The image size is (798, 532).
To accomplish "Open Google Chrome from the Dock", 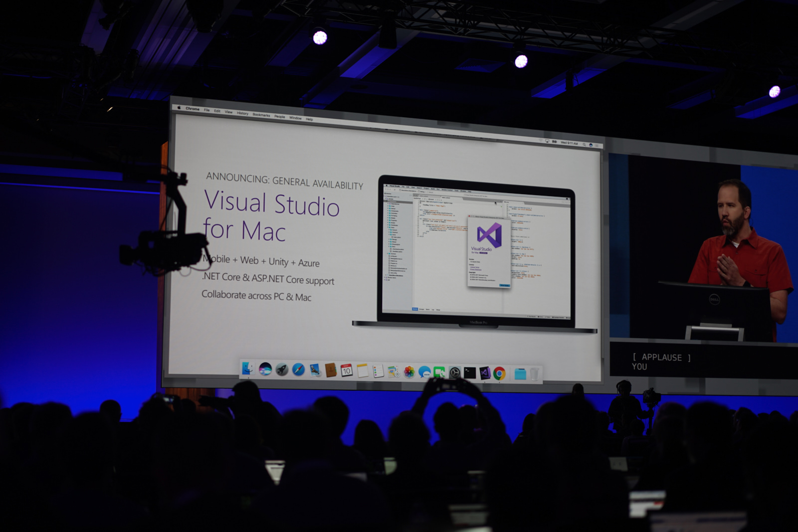I will (499, 373).
